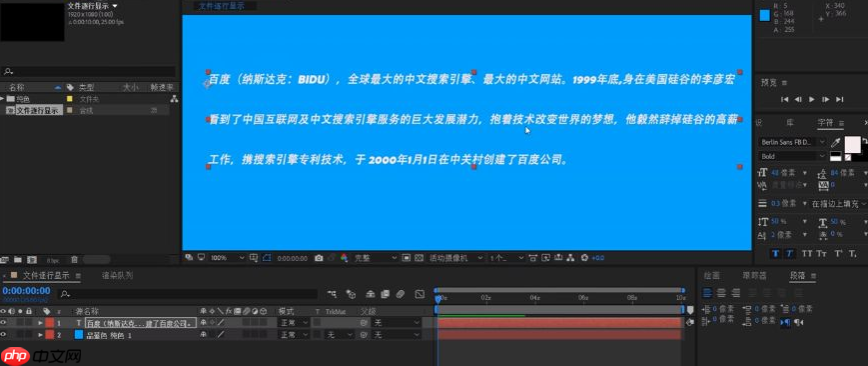The height and width of the screenshot is (366, 868).
Task: Toggle mask and shape path visibility
Action: pos(268,258)
